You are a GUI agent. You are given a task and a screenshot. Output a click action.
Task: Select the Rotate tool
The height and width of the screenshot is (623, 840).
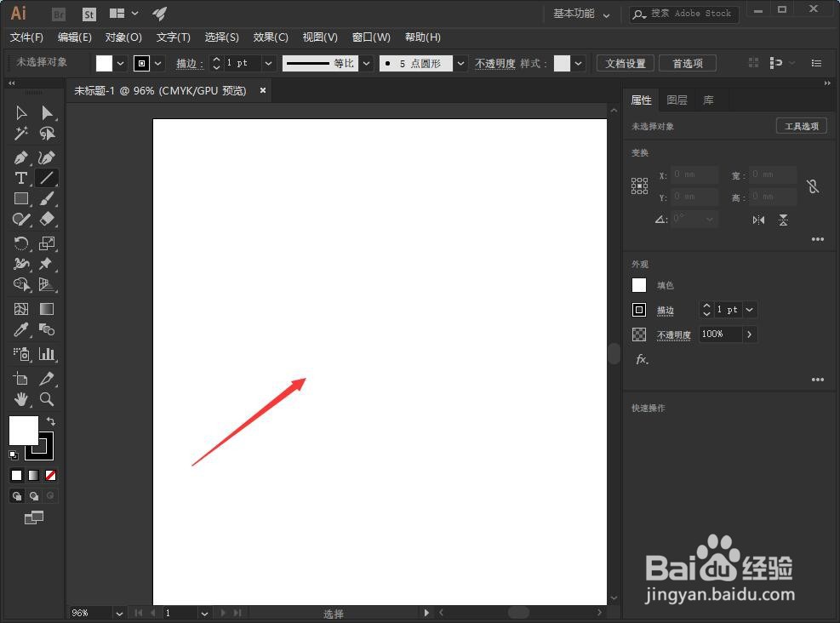[x=21, y=243]
